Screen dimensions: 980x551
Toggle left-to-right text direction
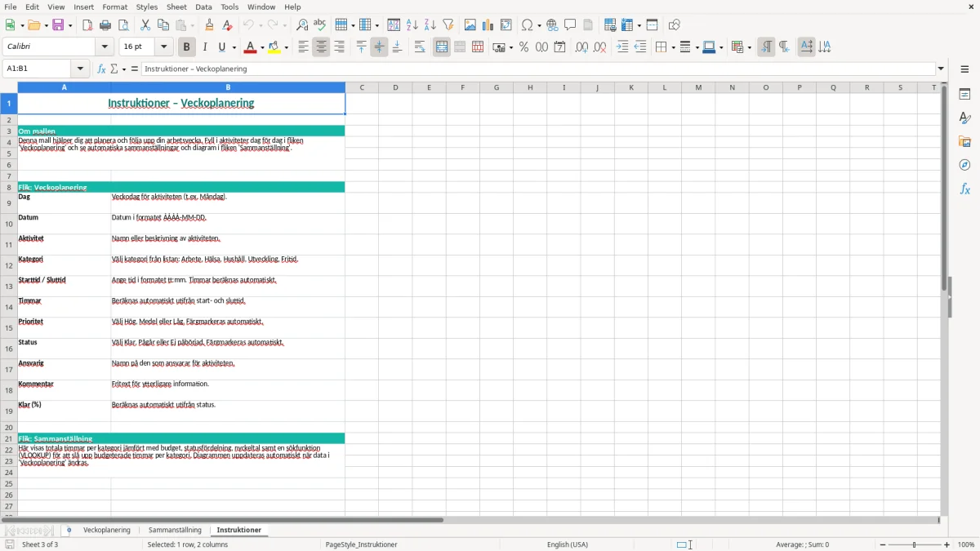[766, 47]
